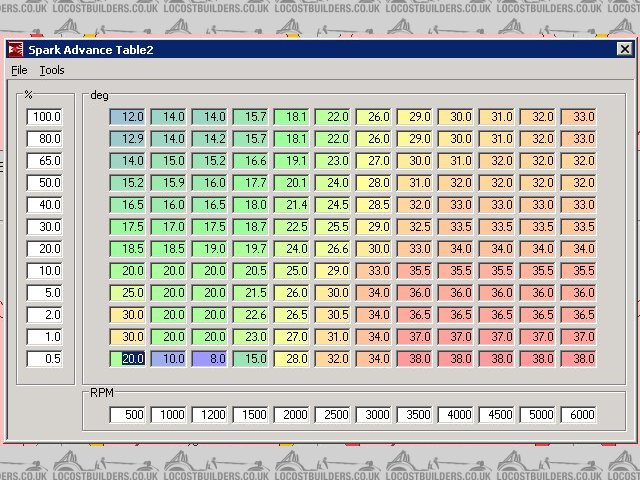Select the 18.7 degree advance cell
Viewport: 640px width, 480px height.
pyautogui.click(x=250, y=226)
